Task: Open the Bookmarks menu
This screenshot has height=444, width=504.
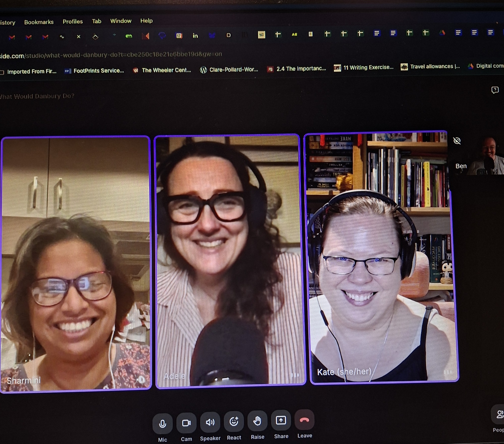Action: coord(39,22)
